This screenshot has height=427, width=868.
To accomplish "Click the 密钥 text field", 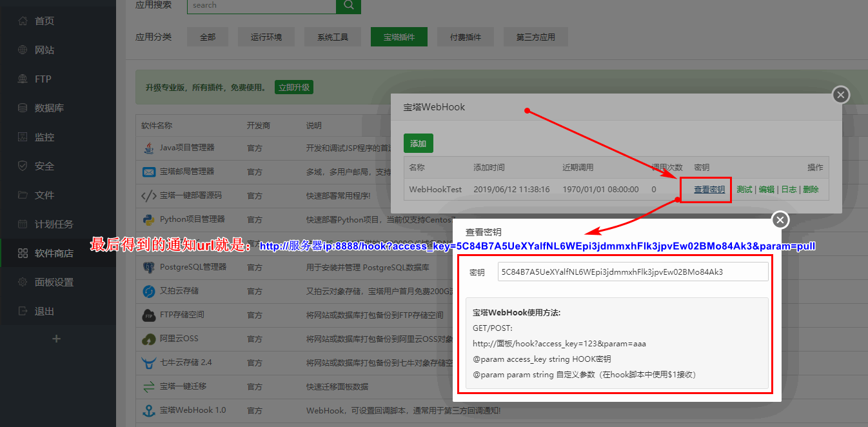I will click(633, 272).
